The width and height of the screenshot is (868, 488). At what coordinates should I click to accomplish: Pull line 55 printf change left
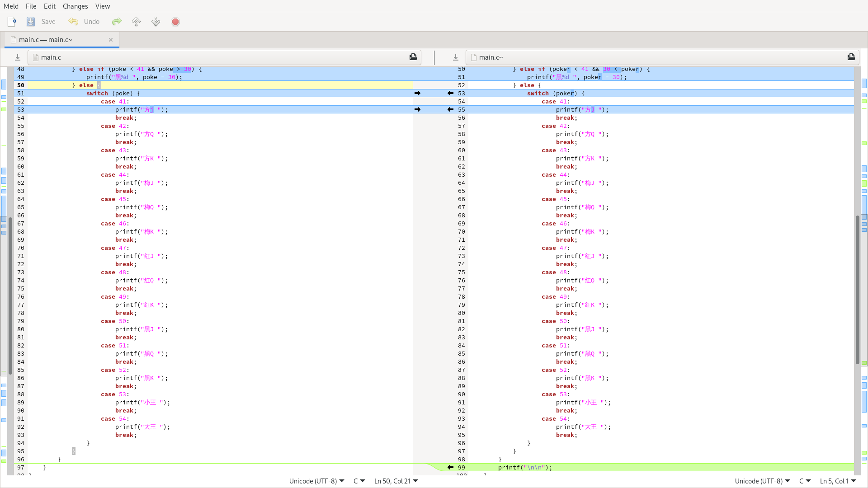pos(450,109)
